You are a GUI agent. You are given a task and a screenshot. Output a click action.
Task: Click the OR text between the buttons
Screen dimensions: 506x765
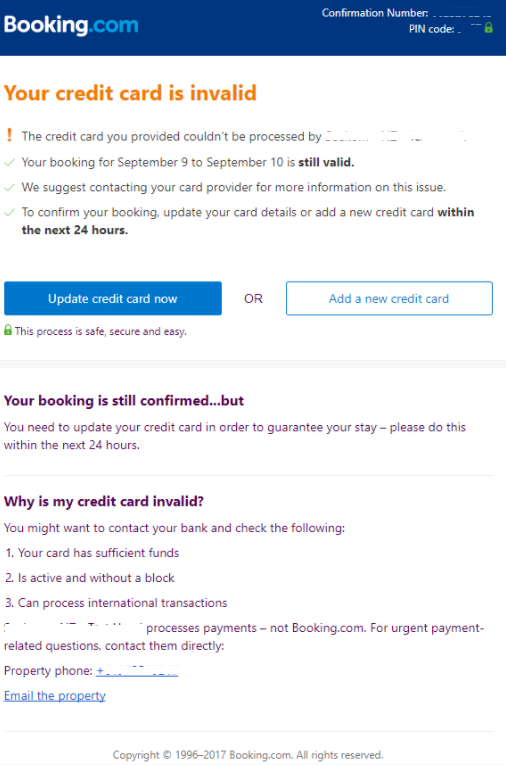[x=253, y=299]
